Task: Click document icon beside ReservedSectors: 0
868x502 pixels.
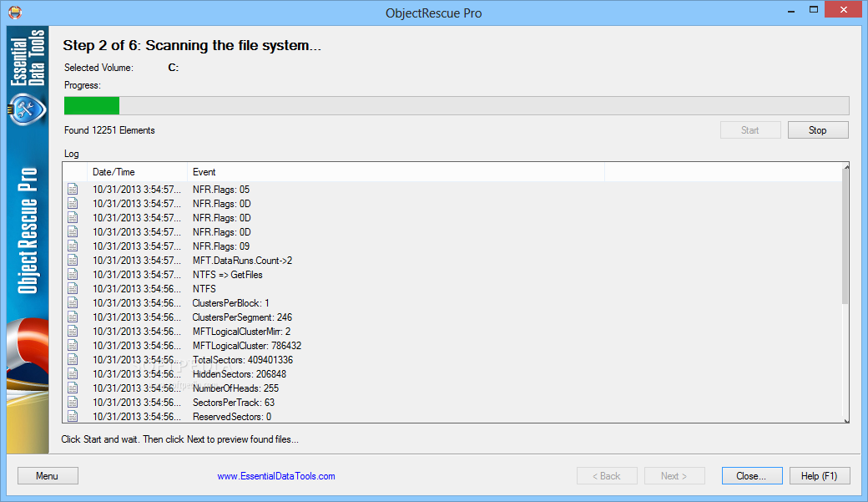Action: click(73, 416)
